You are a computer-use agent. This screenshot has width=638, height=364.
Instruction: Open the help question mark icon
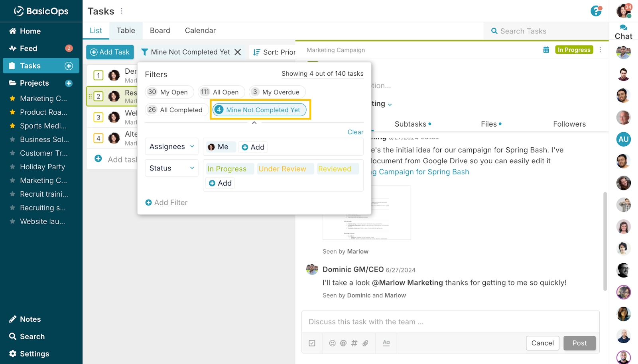[596, 11]
